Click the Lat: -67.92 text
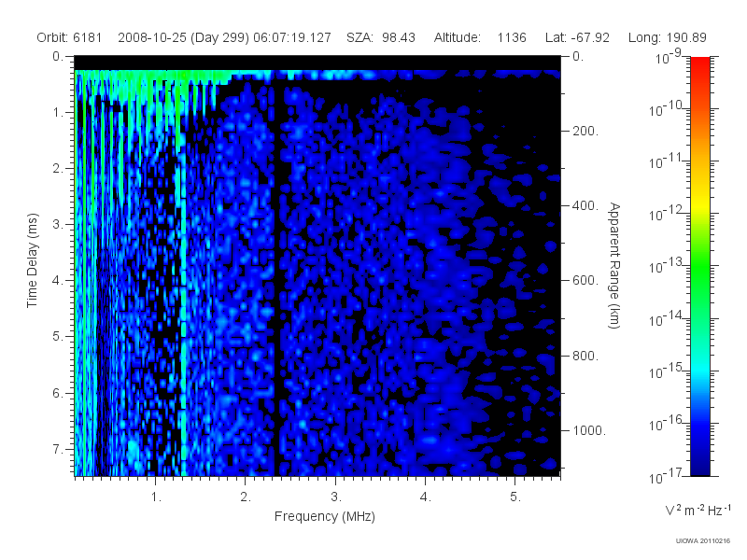The image size is (747, 560). click(x=577, y=37)
